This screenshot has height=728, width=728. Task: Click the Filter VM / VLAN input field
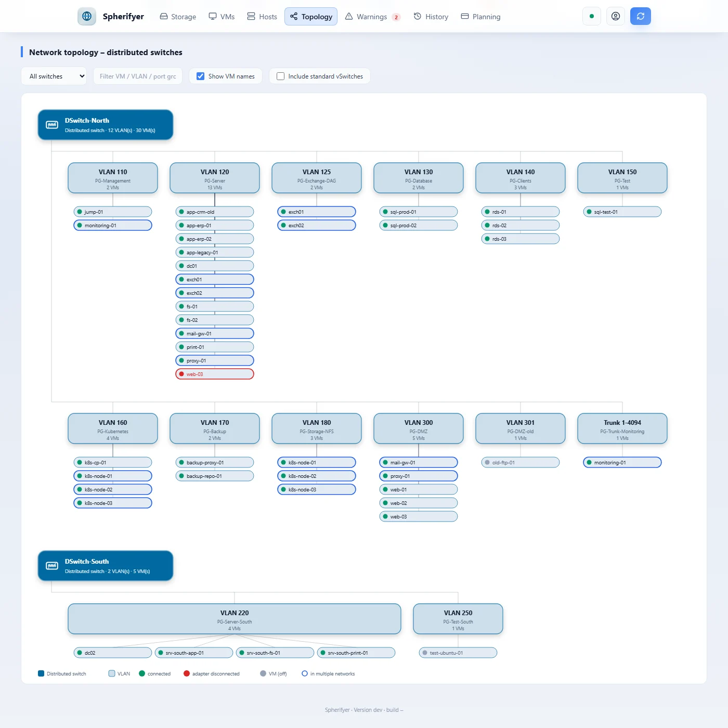click(x=138, y=76)
